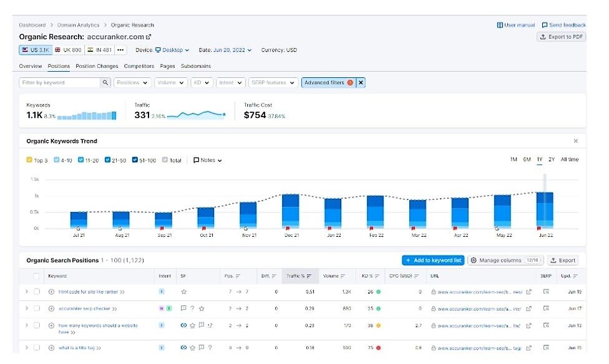
Task: Sort table by Upd. column
Action: pos(569,276)
